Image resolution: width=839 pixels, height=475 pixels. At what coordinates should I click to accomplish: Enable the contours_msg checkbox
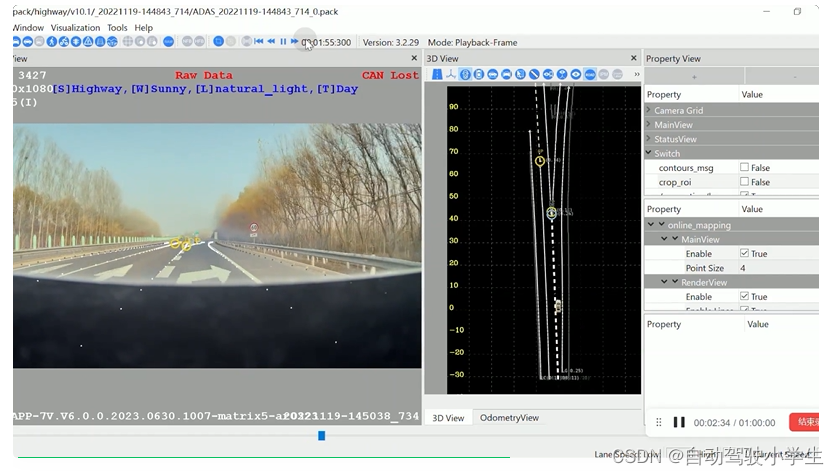744,167
